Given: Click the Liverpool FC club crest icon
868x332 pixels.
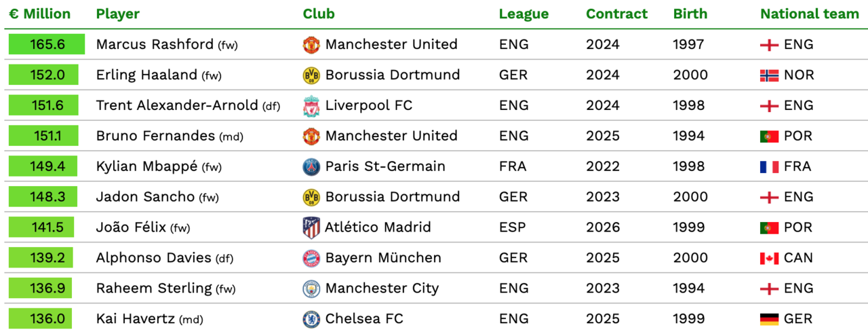Looking at the screenshot, I should [x=311, y=106].
